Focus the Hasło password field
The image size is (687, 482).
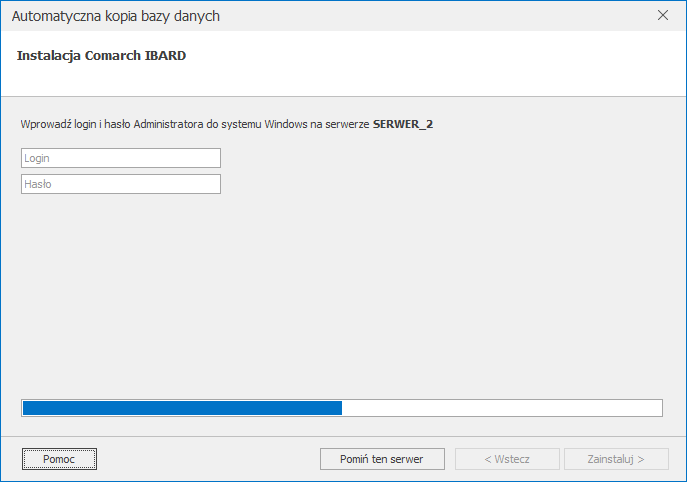[121, 184]
